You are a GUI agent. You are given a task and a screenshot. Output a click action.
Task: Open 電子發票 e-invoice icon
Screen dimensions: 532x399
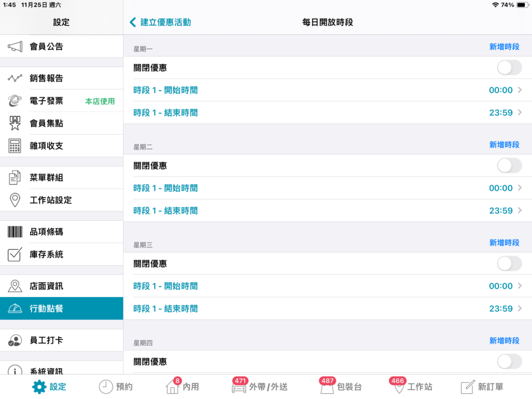pyautogui.click(x=15, y=101)
